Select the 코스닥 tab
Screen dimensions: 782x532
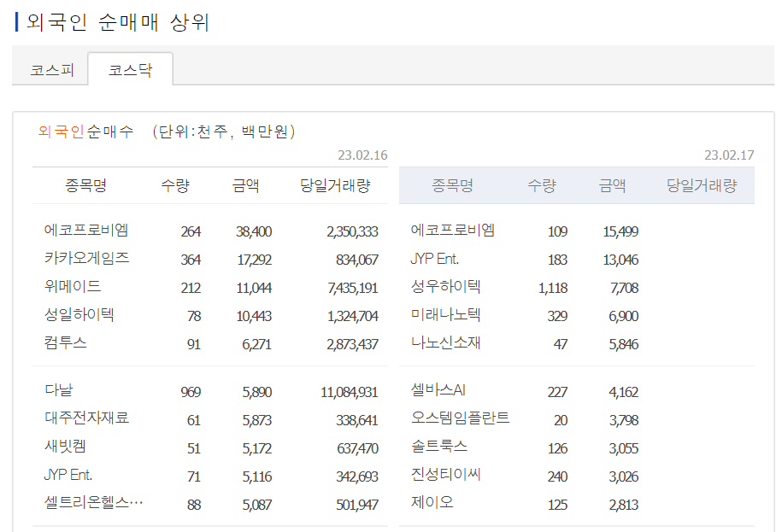tap(131, 70)
